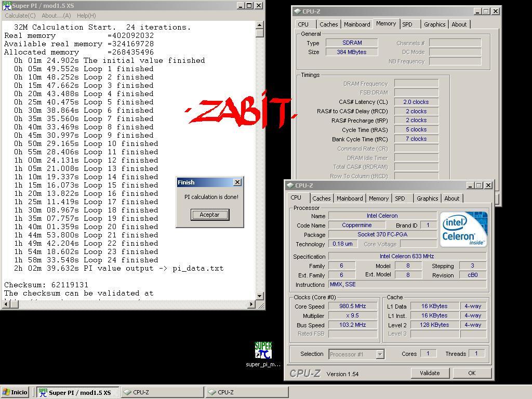The height and width of the screenshot is (399, 532).
Task: Click the PI value output pi_data.txt line
Action: pos(119,269)
